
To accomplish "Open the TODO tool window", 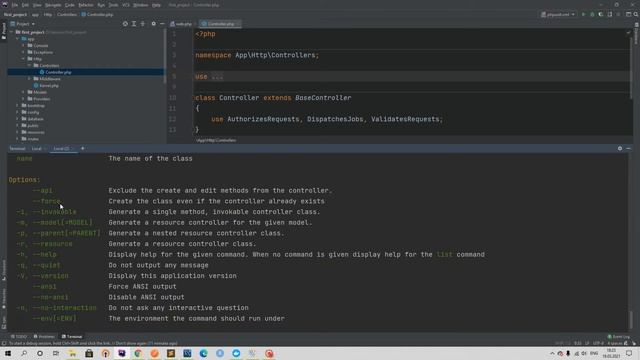I will pyautogui.click(x=19, y=337).
